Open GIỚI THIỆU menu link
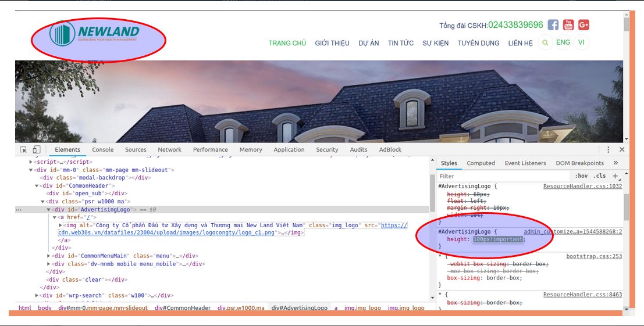Image resolution: width=644 pixels, height=326 pixels. [x=332, y=43]
